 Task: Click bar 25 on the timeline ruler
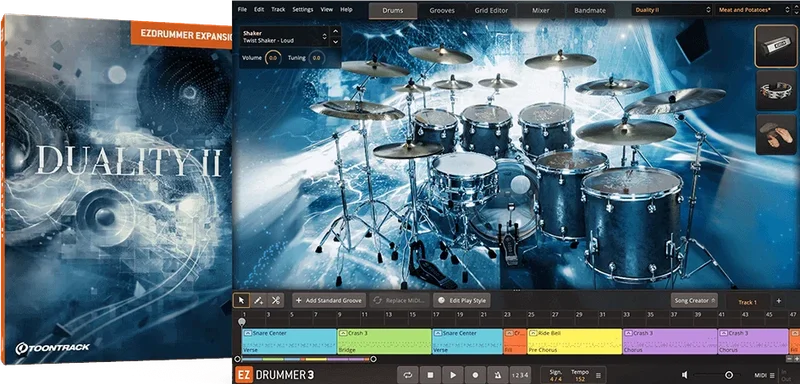click(531, 315)
